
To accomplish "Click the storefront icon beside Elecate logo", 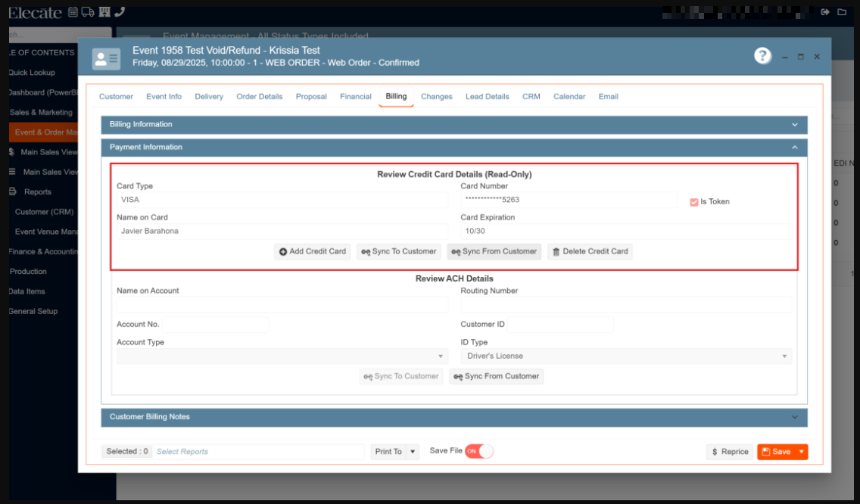I will click(x=104, y=12).
